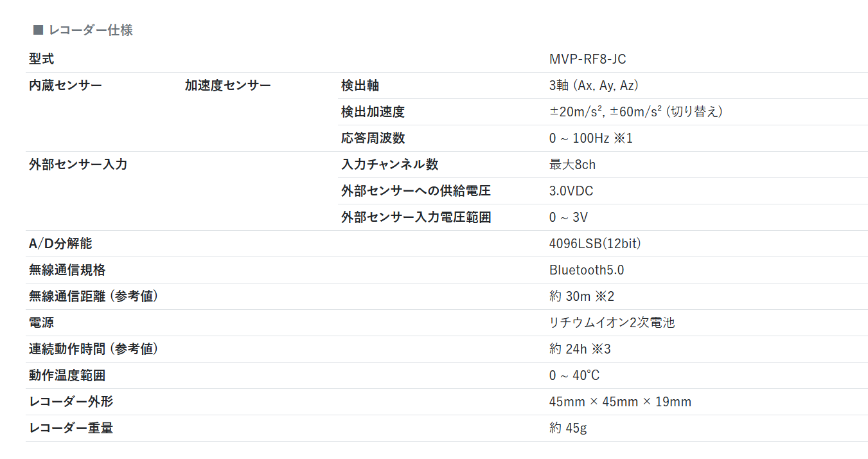
Task: Click the 入力チャンネル数 value 最大8ch
Action: click(572, 165)
